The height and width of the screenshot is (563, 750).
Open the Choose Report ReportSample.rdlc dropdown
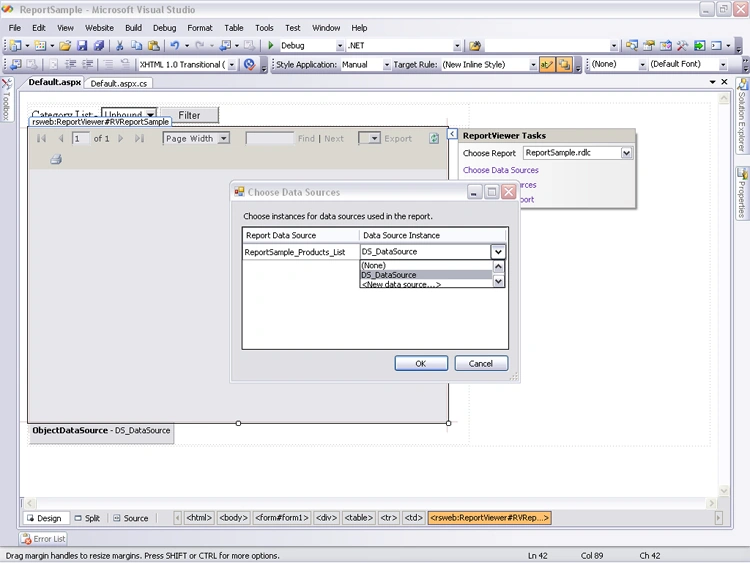(x=626, y=153)
